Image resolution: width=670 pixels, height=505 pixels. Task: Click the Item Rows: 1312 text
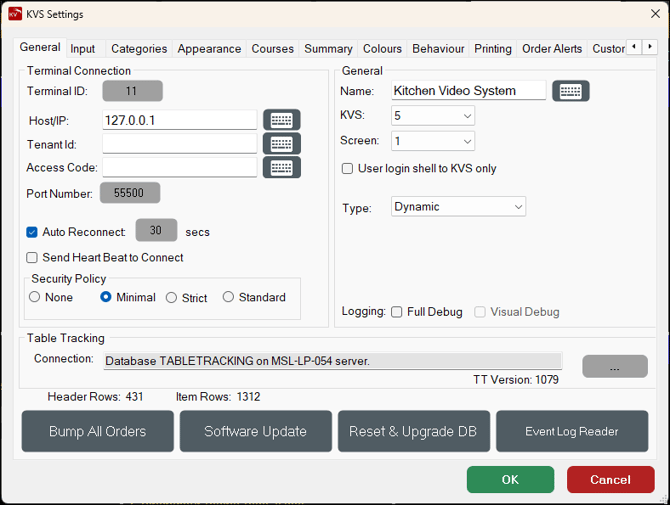(218, 396)
